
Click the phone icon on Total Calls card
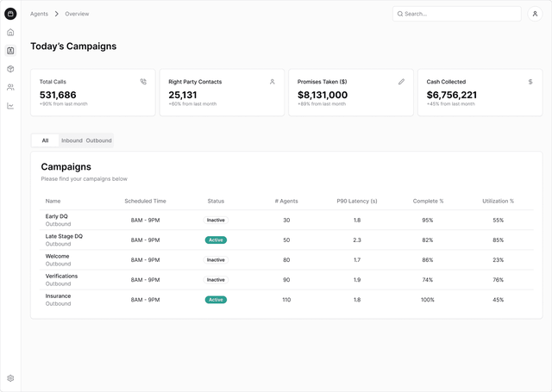tap(143, 82)
